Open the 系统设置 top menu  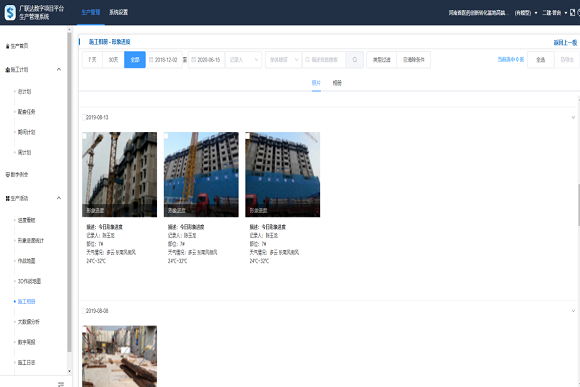pos(118,12)
